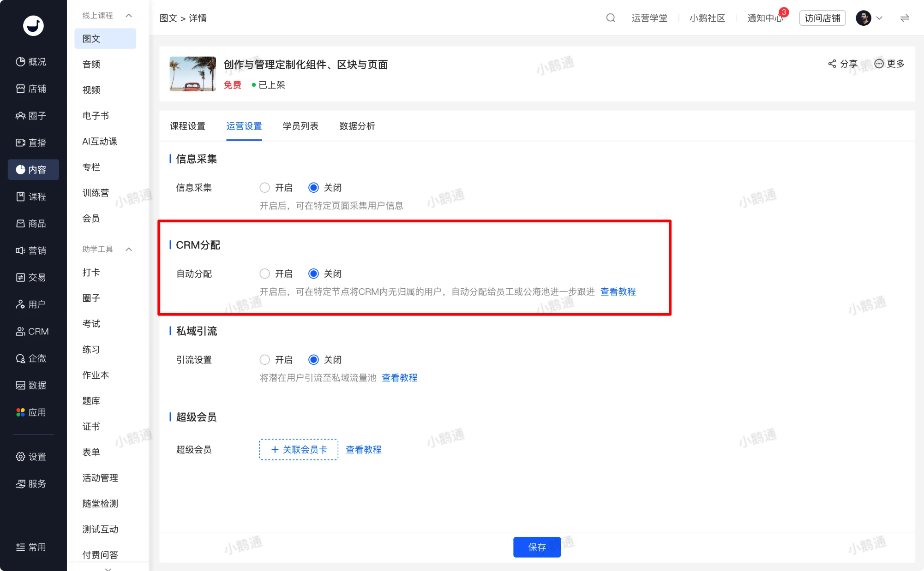Image resolution: width=924 pixels, height=571 pixels.
Task: Click the Xiaoetong logo icon
Action: pyautogui.click(x=33, y=25)
